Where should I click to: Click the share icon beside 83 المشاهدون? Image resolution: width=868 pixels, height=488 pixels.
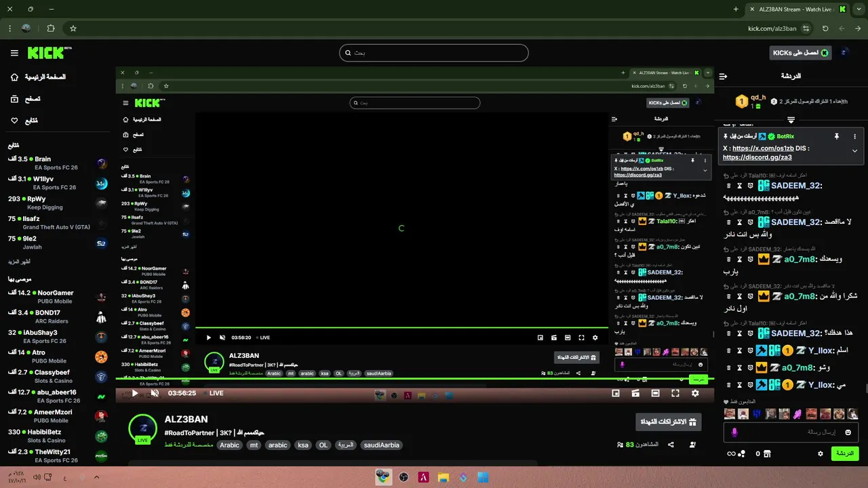click(671, 445)
